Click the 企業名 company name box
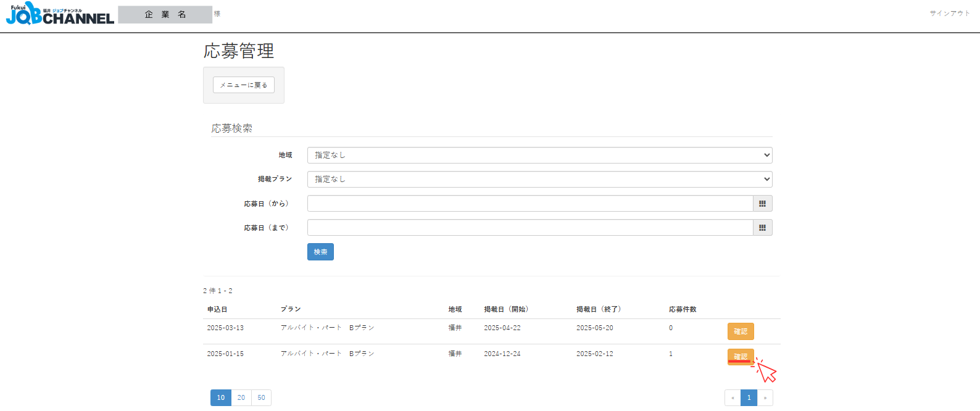Image resolution: width=980 pixels, height=411 pixels. point(165,15)
